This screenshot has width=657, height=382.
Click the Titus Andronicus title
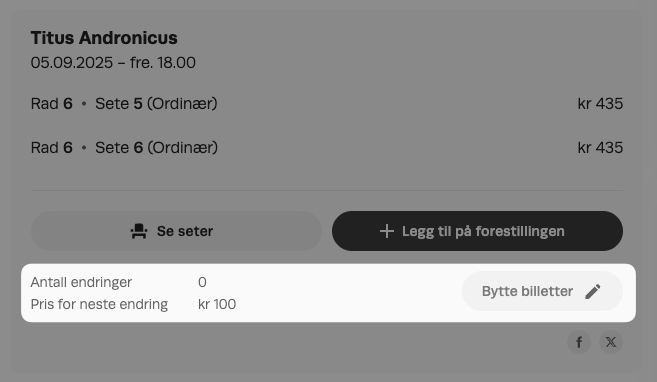point(104,38)
